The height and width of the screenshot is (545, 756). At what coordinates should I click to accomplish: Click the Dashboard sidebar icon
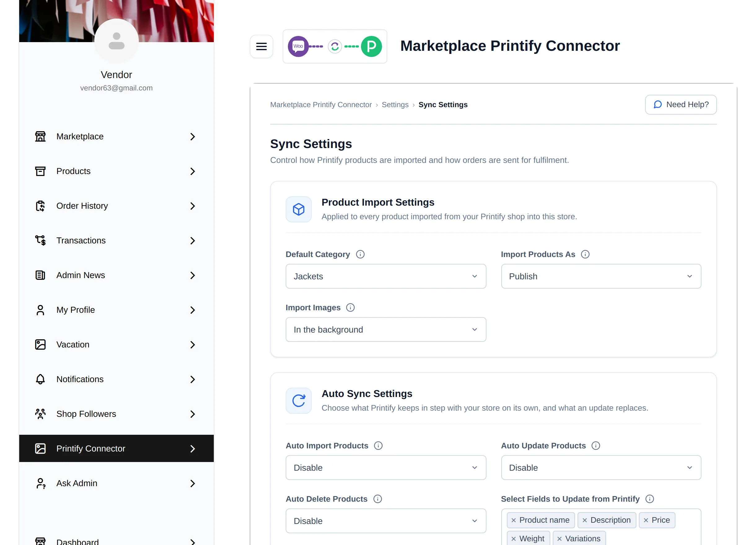40,541
